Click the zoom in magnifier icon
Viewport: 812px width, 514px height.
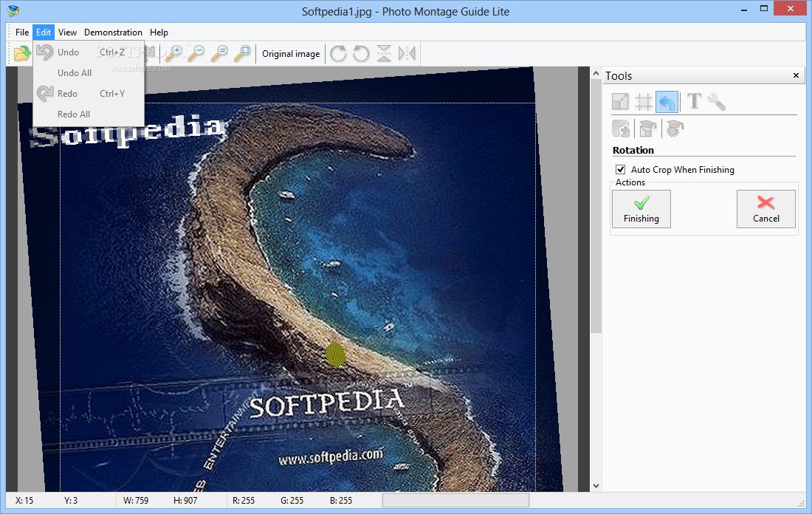tap(173, 53)
